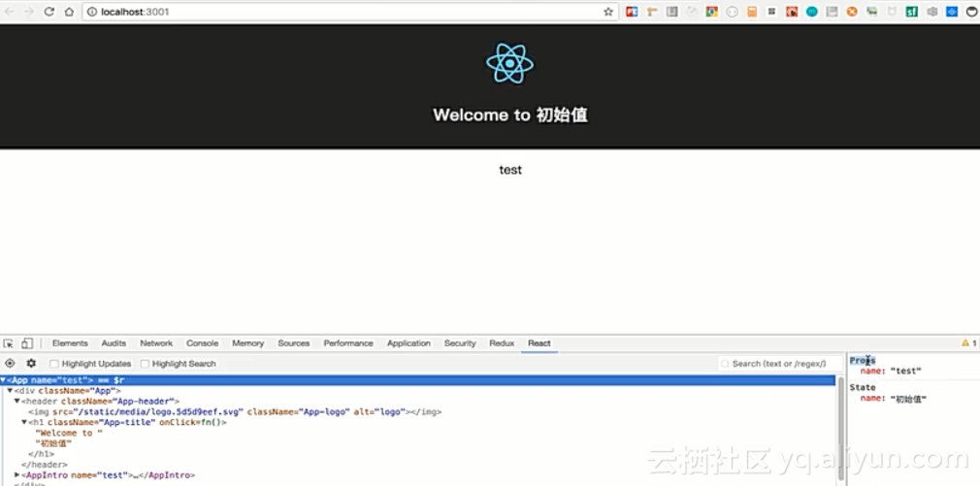Image resolution: width=980 pixels, height=486 pixels.
Task: Collapse the App component node
Action: pos(3,380)
